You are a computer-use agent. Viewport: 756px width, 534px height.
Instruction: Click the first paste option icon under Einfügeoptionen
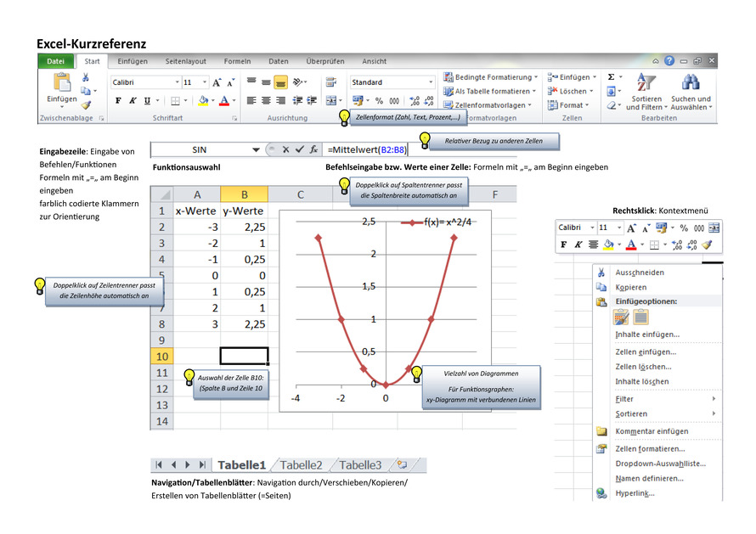click(621, 318)
